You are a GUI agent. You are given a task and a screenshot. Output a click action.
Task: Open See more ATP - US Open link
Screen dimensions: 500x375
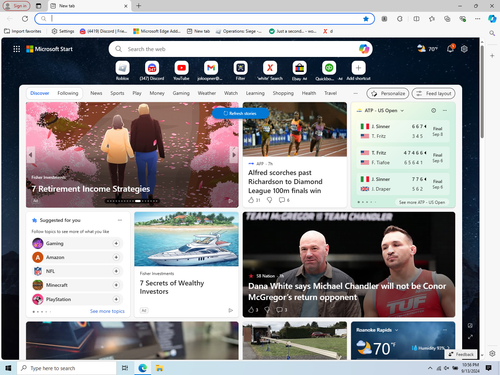[x=422, y=202]
